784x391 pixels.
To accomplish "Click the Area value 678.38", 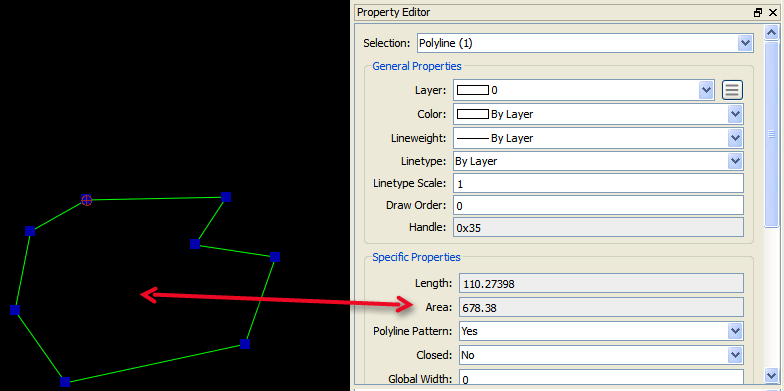I will coord(602,308).
